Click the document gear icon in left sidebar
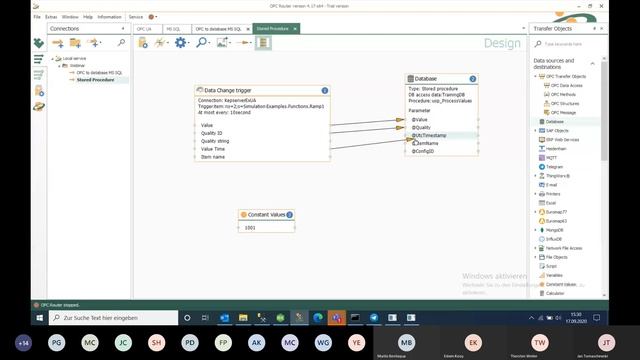 tap(39, 91)
